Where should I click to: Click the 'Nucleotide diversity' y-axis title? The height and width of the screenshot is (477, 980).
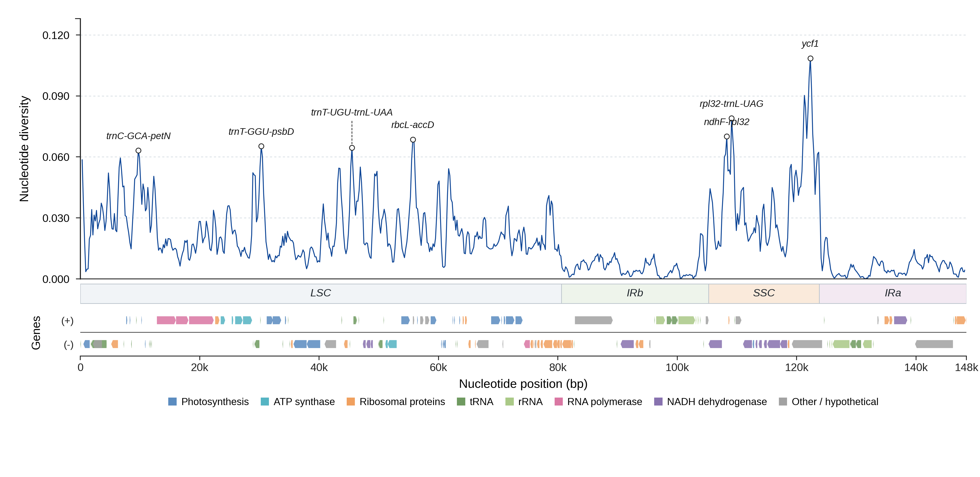24,149
